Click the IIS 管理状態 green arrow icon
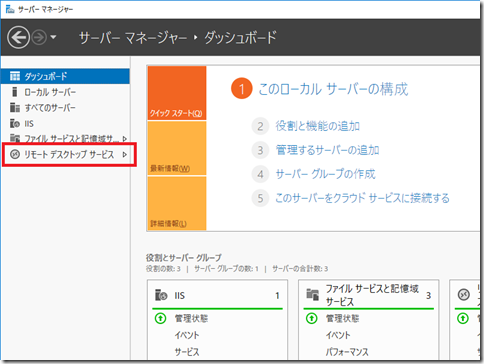The image size is (484, 364). click(x=160, y=318)
